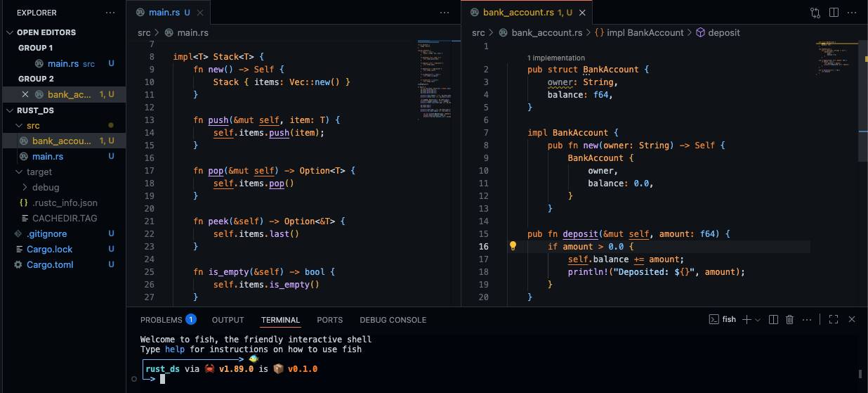Click the terminal scrollbar thumb
The image size is (868, 393).
[x=861, y=373]
